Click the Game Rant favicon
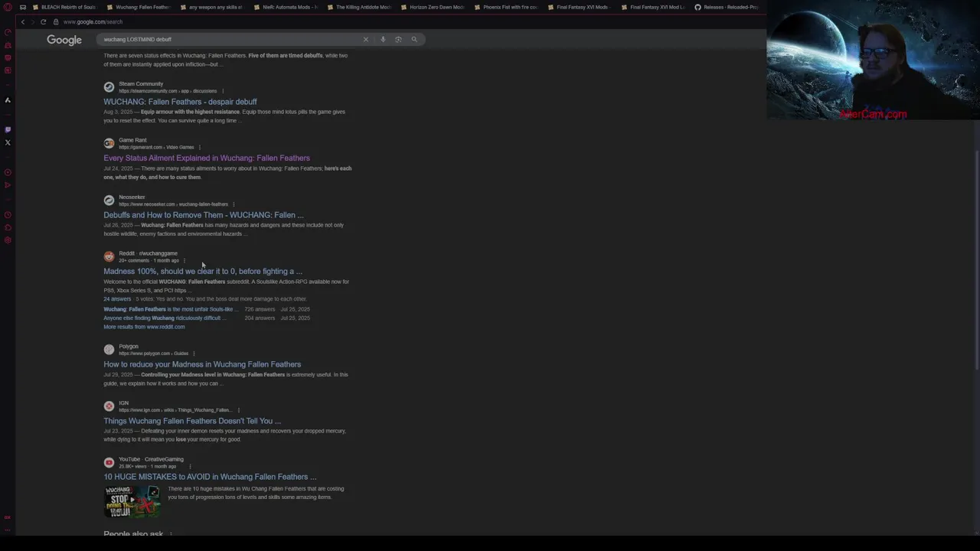The height and width of the screenshot is (551, 980). tap(109, 143)
